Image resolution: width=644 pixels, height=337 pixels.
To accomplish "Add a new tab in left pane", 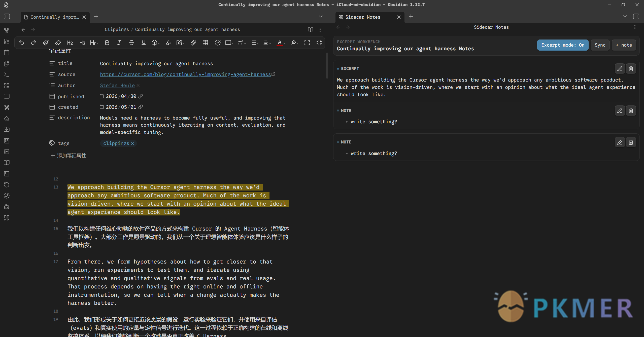I will point(96,17).
